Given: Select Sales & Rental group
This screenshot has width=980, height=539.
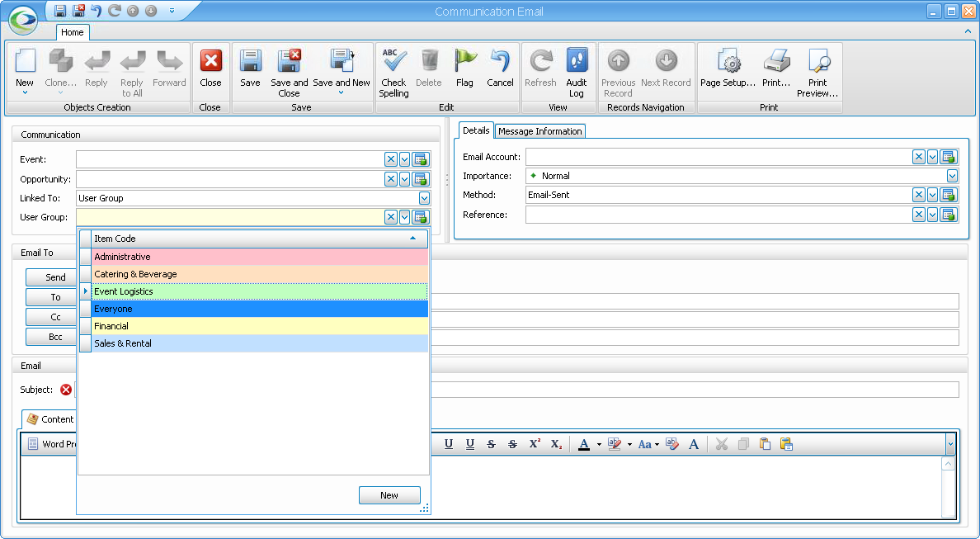Looking at the screenshot, I should tap(259, 343).
